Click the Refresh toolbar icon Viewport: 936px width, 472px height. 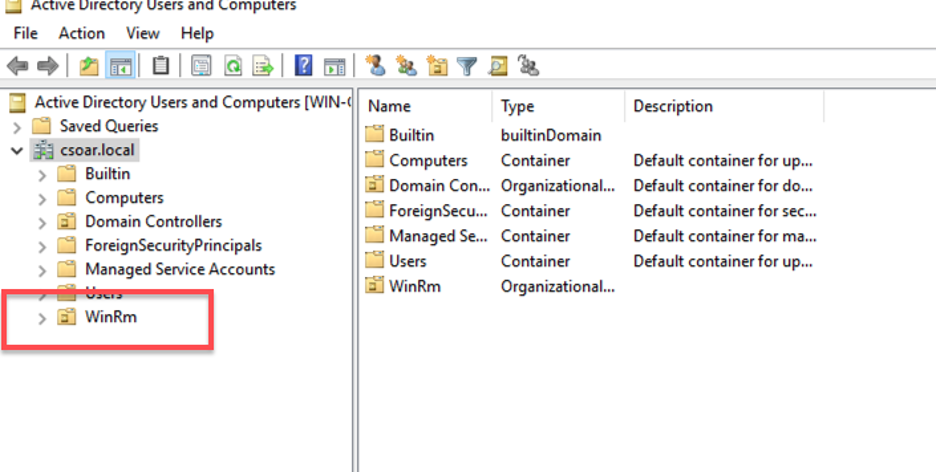tap(232, 67)
